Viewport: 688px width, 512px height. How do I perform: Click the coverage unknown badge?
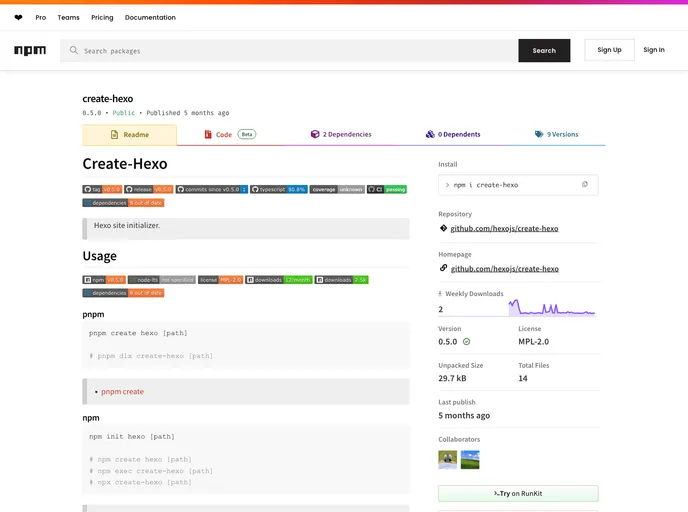[337, 189]
